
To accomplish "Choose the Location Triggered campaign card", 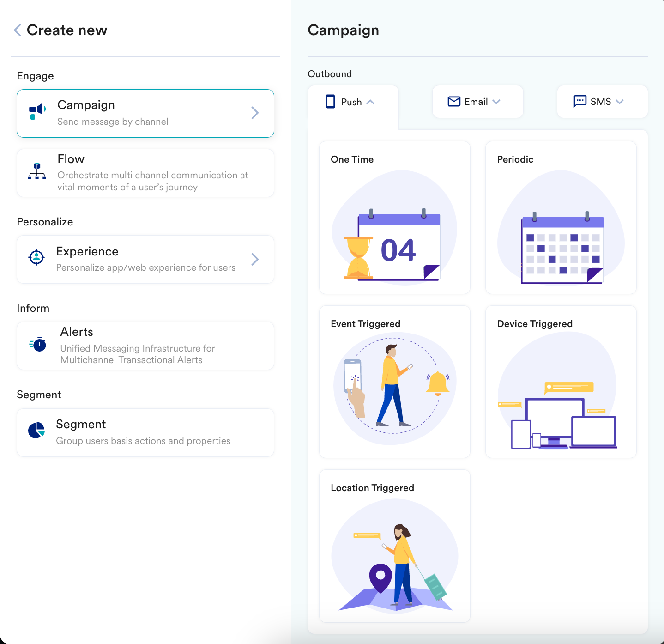I will coord(394,546).
